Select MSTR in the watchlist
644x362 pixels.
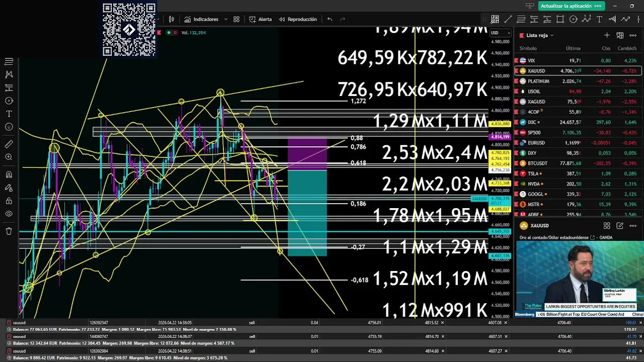tap(578, 205)
